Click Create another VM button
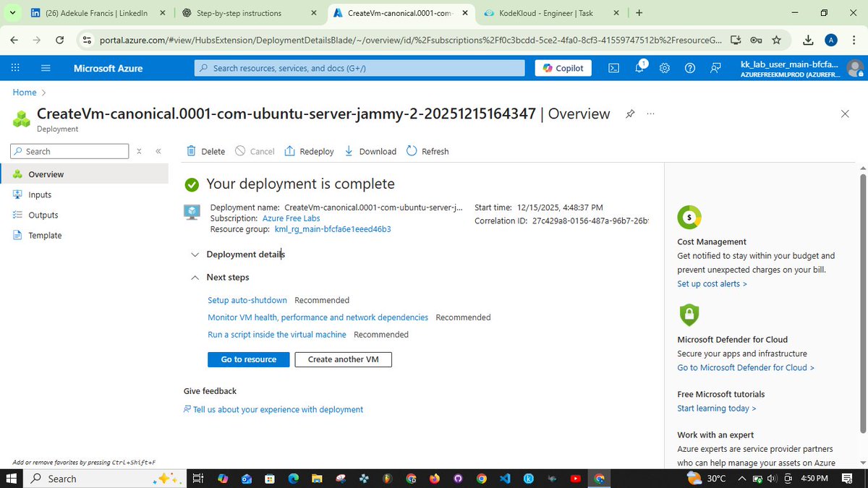868x488 pixels. tap(343, 359)
